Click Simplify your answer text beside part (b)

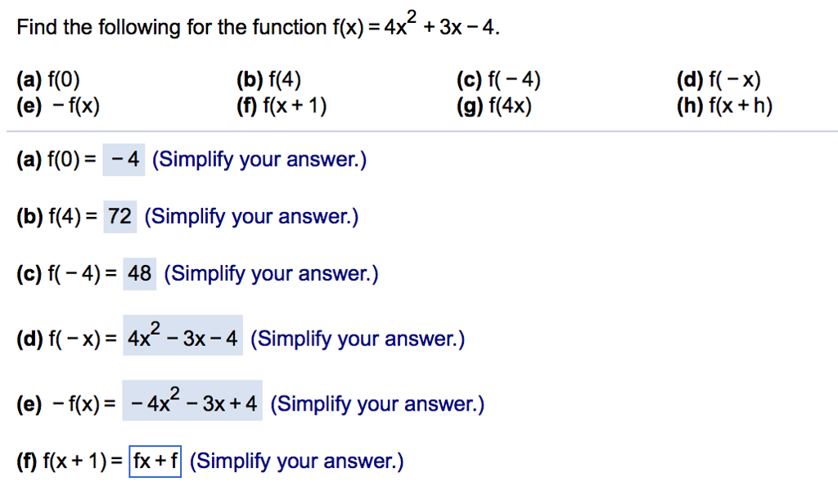pos(251,217)
